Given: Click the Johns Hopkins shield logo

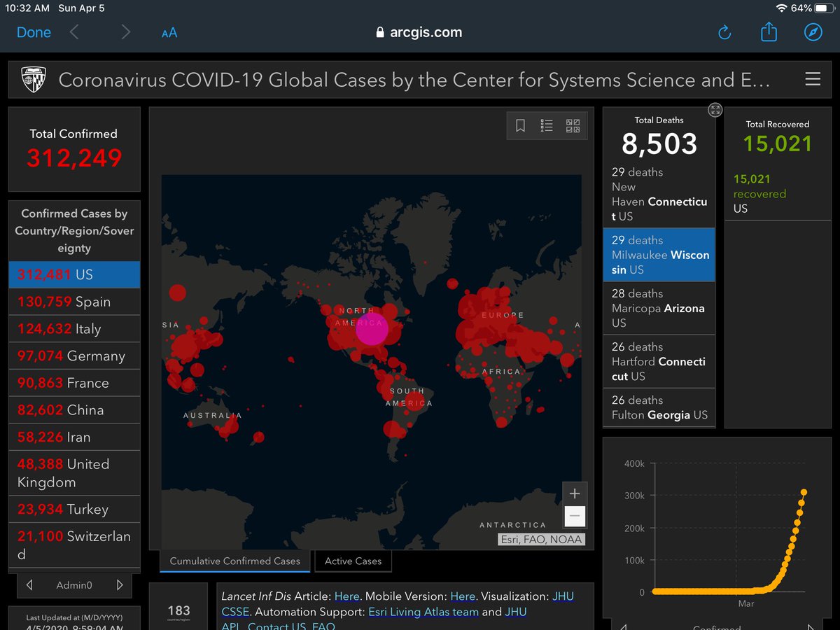Looking at the screenshot, I should (x=32, y=79).
